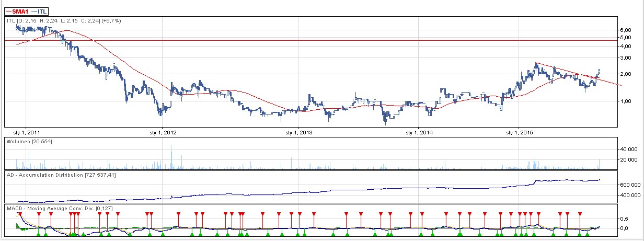
Task: Click the rightmost red MACD sell marker
Action: pos(580,214)
